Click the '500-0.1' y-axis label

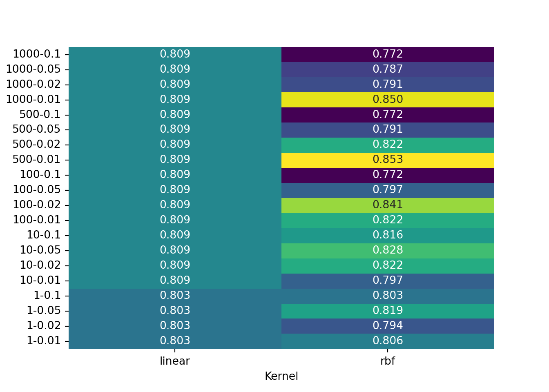click(x=40, y=115)
